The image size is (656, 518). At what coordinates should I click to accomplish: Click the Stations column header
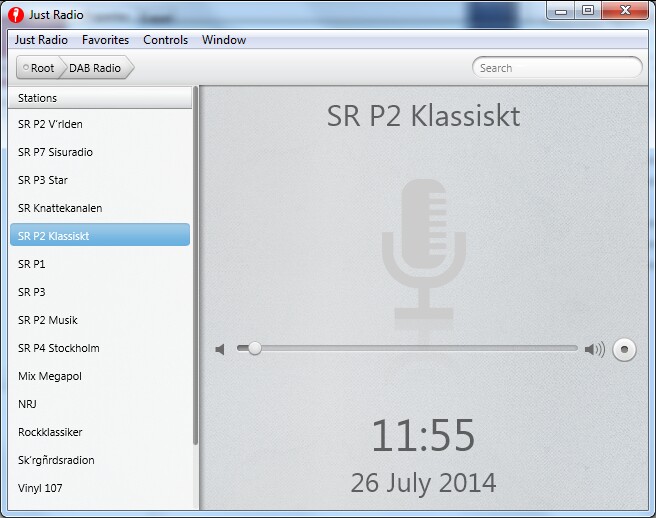100,98
